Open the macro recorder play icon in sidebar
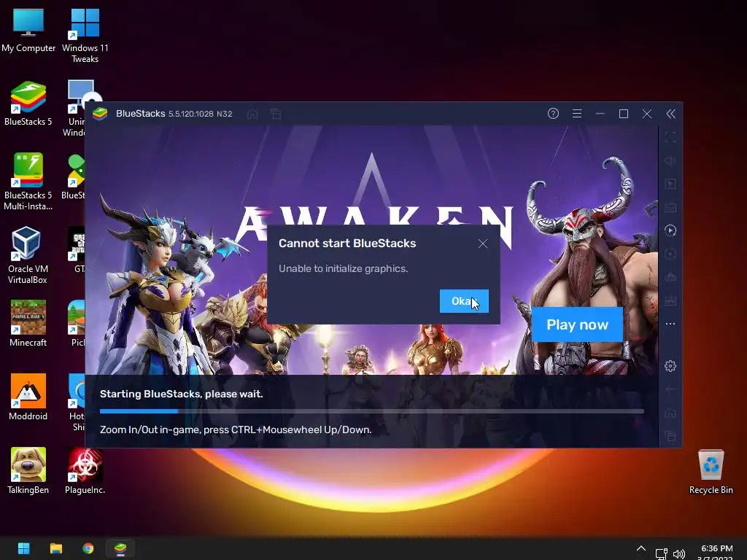This screenshot has height=560, width=747. (670, 230)
